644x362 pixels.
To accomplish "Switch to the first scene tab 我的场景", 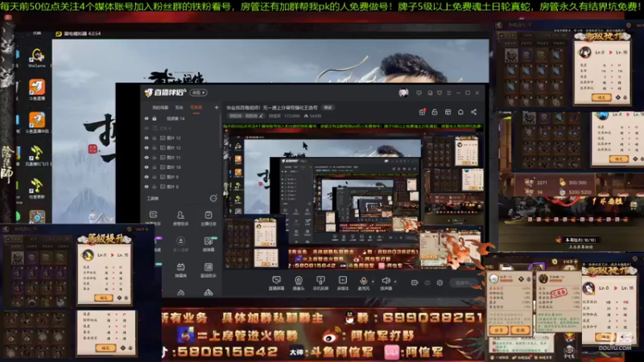I will [x=160, y=108].
